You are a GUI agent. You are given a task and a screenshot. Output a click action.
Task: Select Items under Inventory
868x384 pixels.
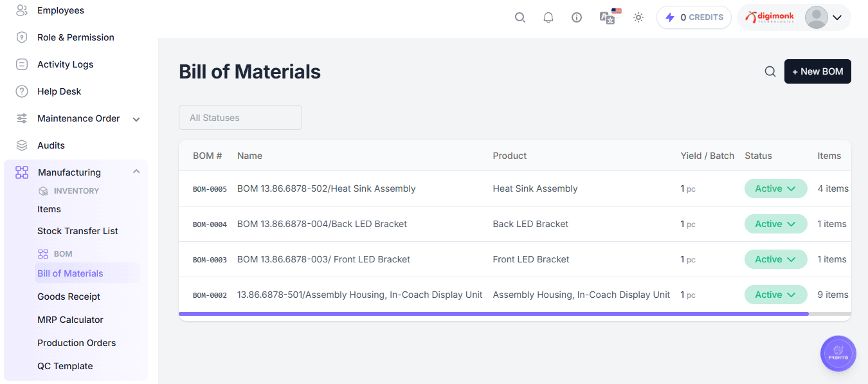click(49, 209)
